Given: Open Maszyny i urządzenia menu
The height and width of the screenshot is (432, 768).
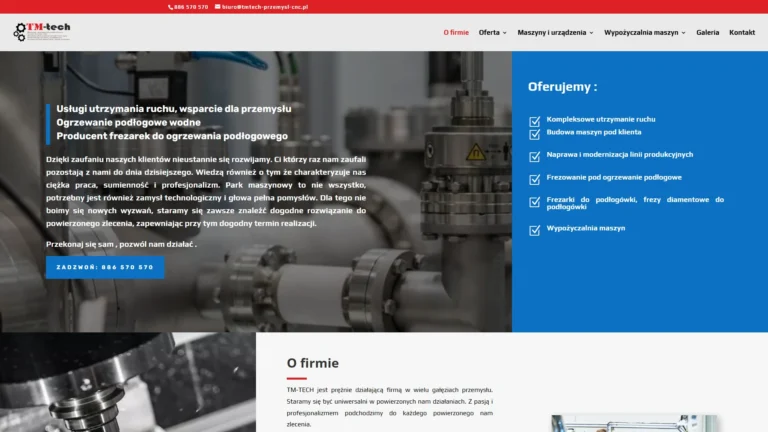Looking at the screenshot, I should coord(552,32).
